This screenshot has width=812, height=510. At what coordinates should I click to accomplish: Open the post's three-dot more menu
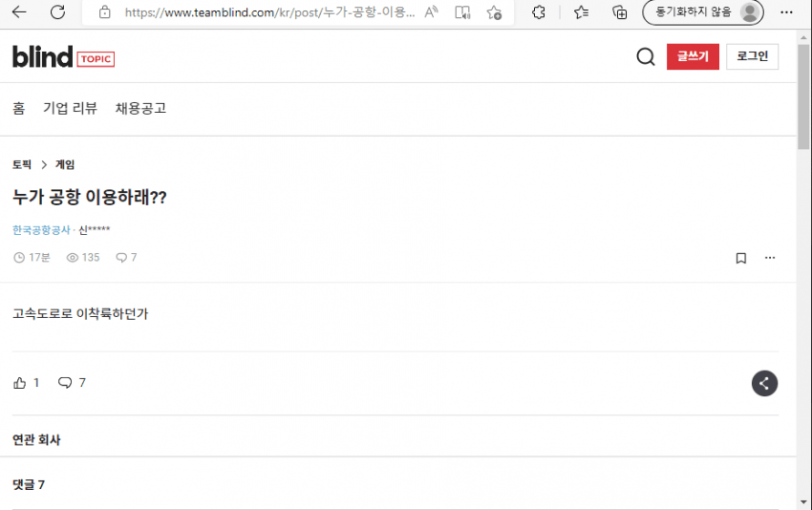coord(770,257)
